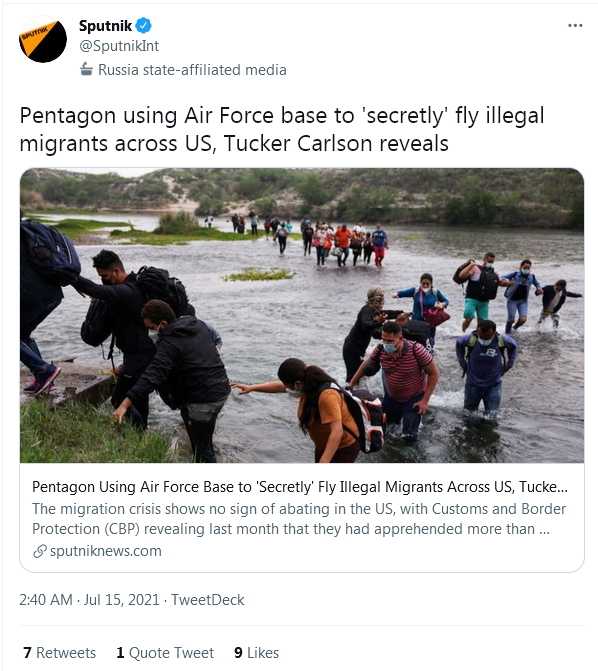Open the article card headline

tap(300, 487)
